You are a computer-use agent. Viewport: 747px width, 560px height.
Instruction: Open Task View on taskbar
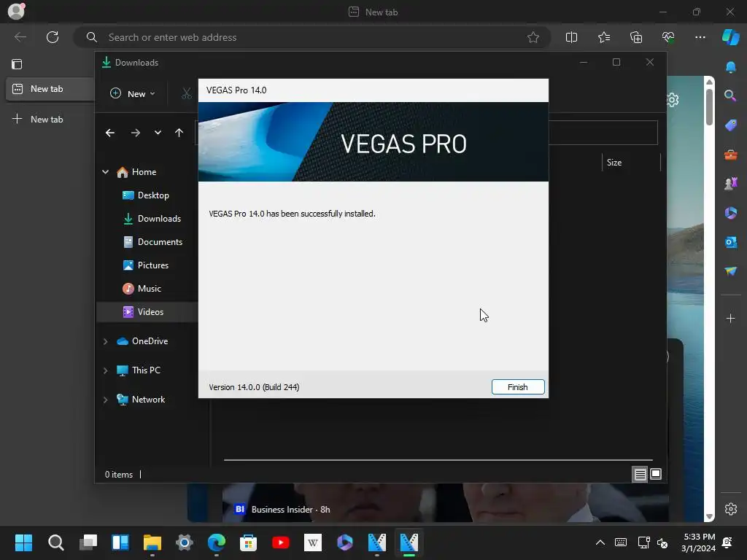click(x=88, y=542)
